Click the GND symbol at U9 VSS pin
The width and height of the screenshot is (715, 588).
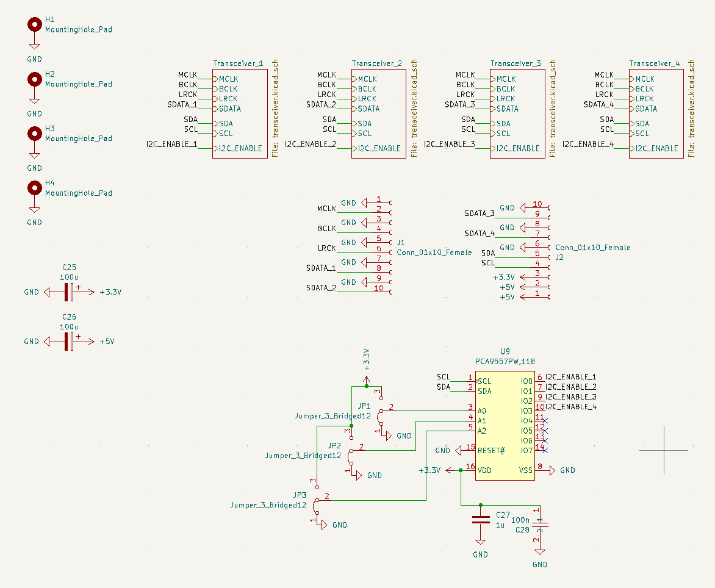click(x=552, y=470)
